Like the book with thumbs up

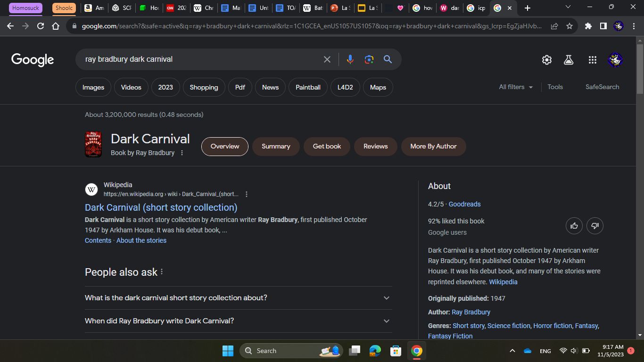click(574, 226)
